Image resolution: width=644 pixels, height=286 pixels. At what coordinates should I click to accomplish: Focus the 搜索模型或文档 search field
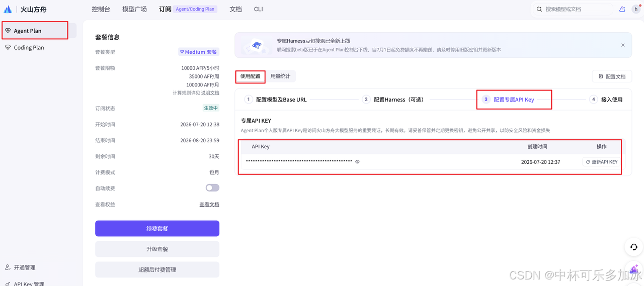click(x=572, y=9)
